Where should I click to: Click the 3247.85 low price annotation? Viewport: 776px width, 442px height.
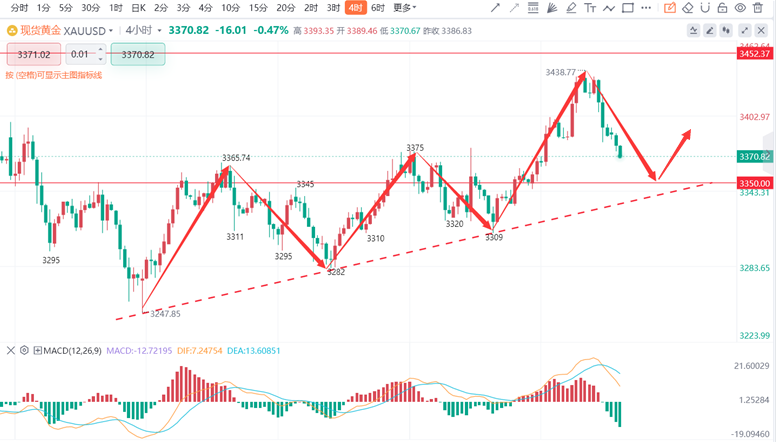[x=165, y=314]
